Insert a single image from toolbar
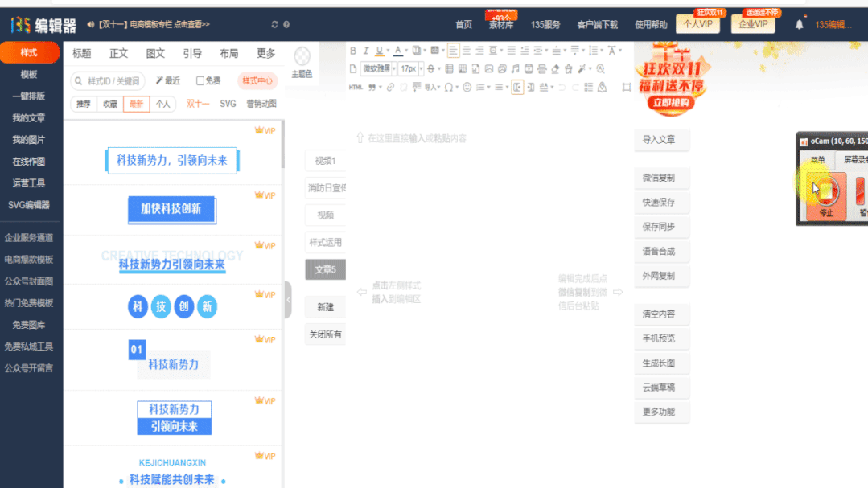 489,69
